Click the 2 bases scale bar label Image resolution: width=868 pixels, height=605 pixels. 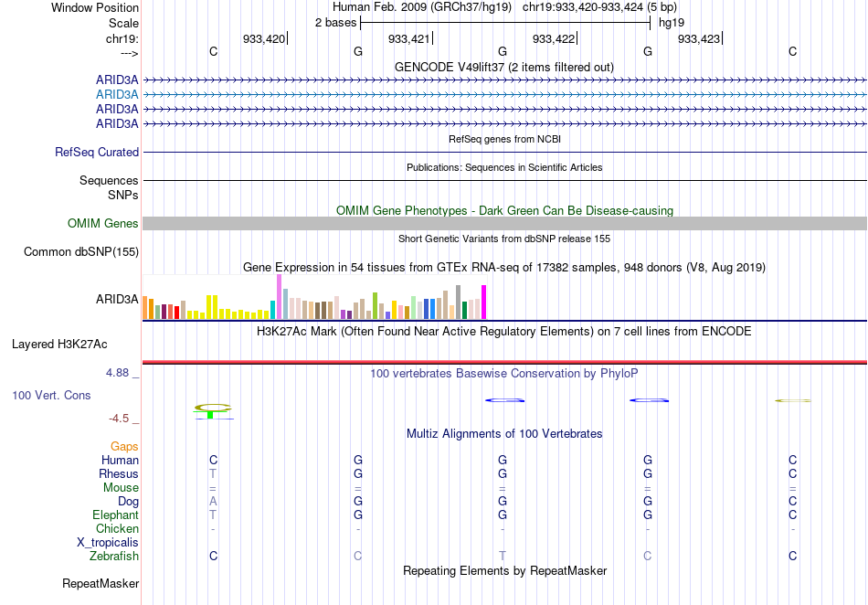335,23
